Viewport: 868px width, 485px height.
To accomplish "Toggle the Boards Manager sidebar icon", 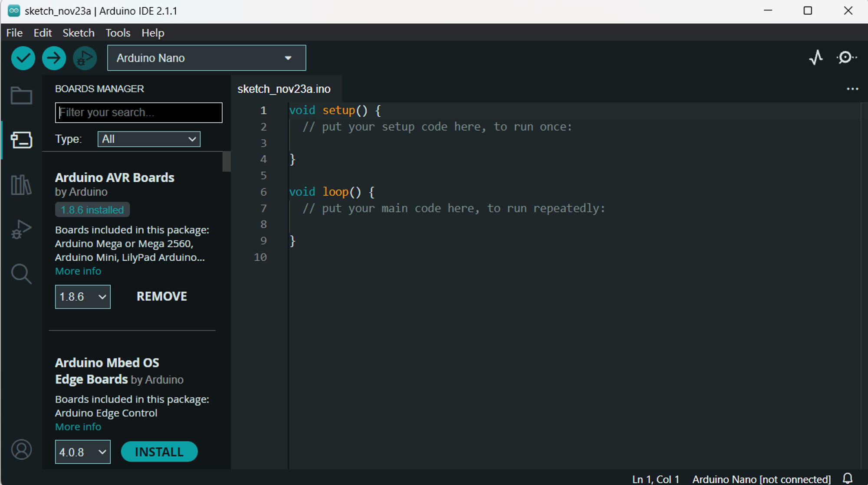I will pyautogui.click(x=21, y=140).
